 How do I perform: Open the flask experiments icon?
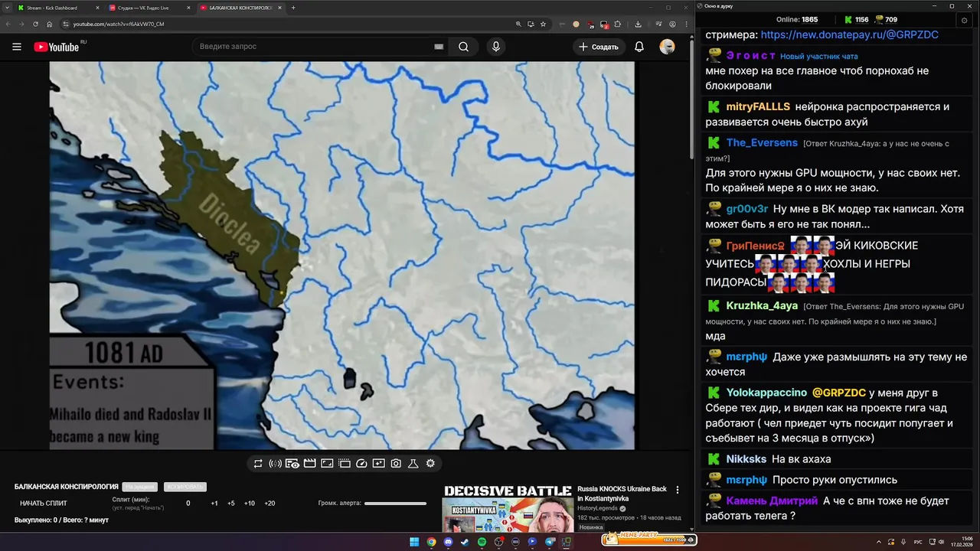[413, 464]
